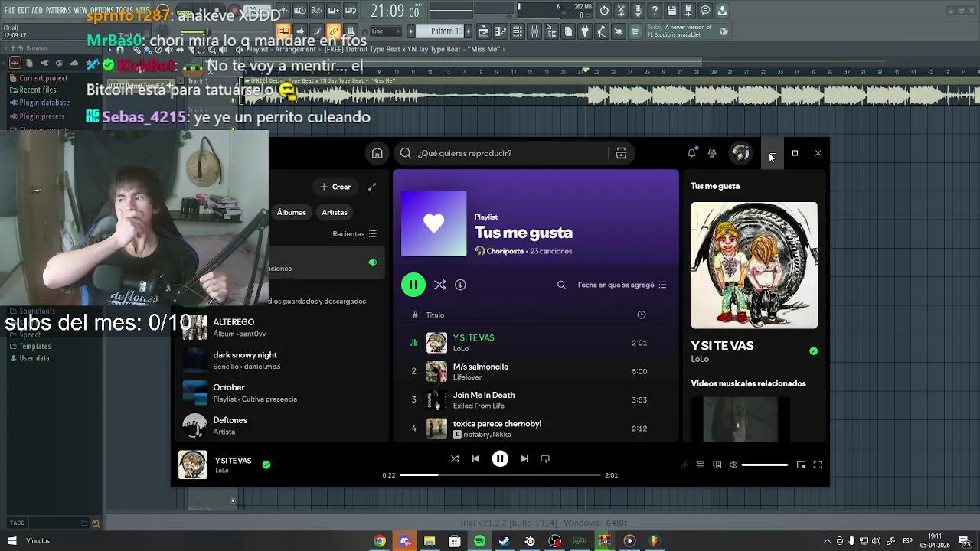This screenshot has height=551, width=980.
Task: Toggle shuffle in Spotify bottom bar
Action: [x=455, y=458]
